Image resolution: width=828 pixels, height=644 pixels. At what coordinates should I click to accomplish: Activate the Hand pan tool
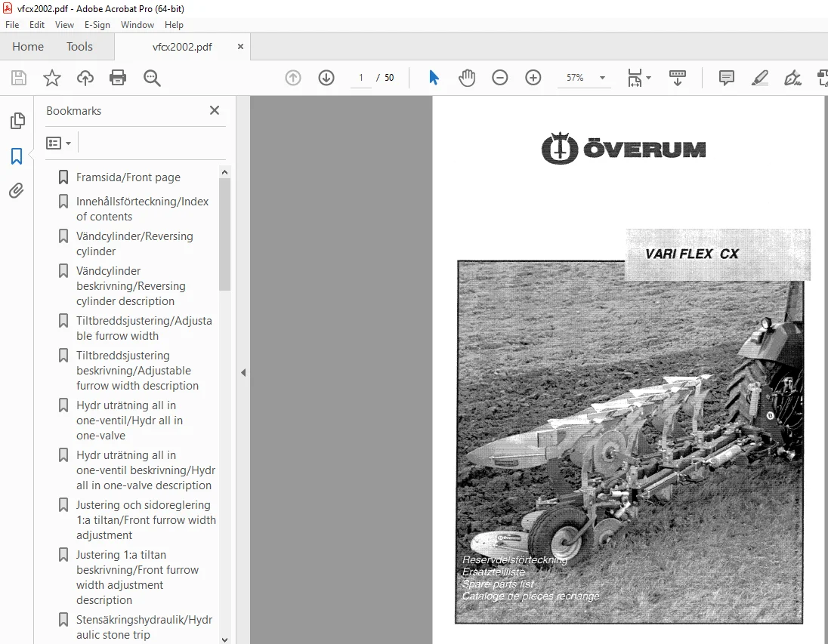coord(467,78)
